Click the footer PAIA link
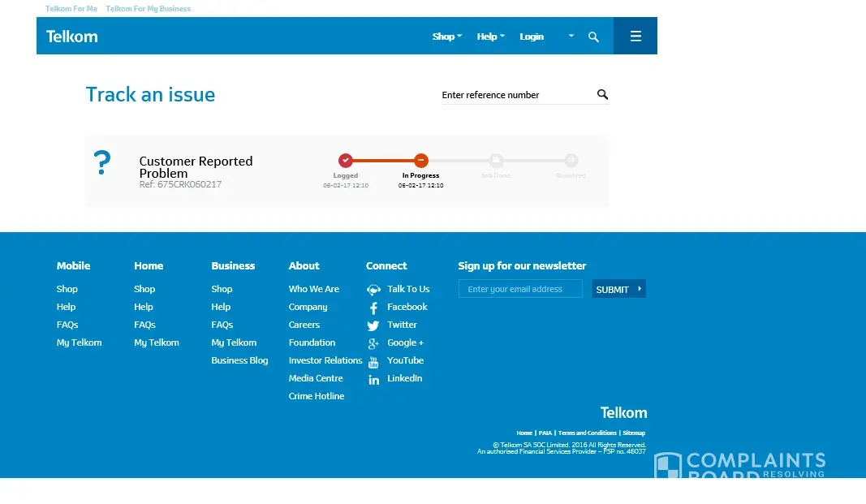The width and height of the screenshot is (866, 504). 545,433
